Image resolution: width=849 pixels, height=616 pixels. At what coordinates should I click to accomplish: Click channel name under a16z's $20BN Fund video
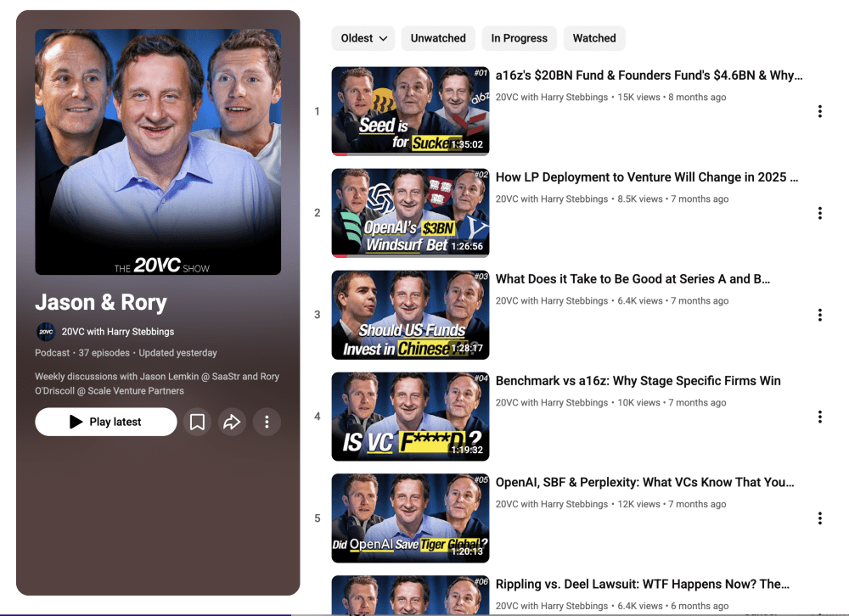pos(552,98)
